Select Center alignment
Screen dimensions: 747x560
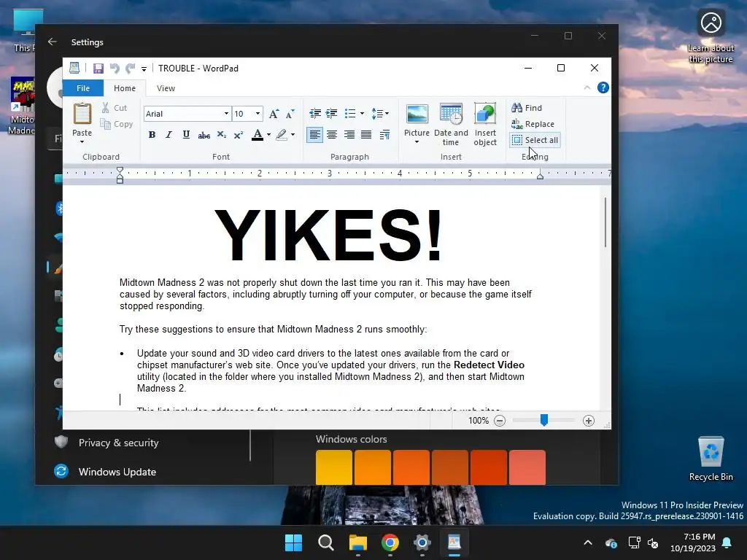pyautogui.click(x=332, y=135)
